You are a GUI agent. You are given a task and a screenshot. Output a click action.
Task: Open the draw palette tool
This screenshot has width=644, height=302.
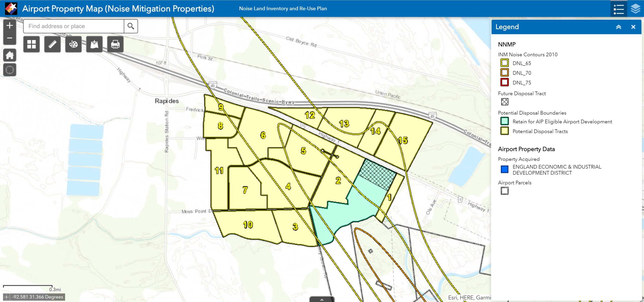point(73,44)
